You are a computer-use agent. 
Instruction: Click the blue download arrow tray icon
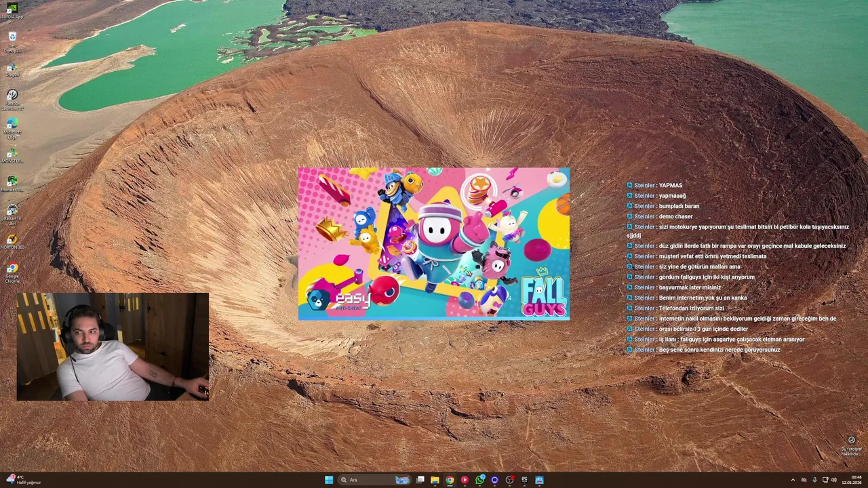point(814,480)
